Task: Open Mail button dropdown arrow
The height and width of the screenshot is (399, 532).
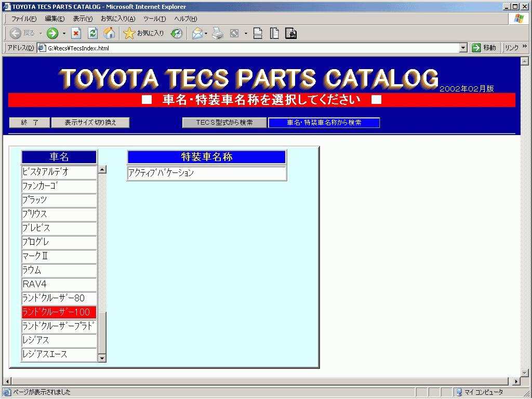Action: [206, 34]
